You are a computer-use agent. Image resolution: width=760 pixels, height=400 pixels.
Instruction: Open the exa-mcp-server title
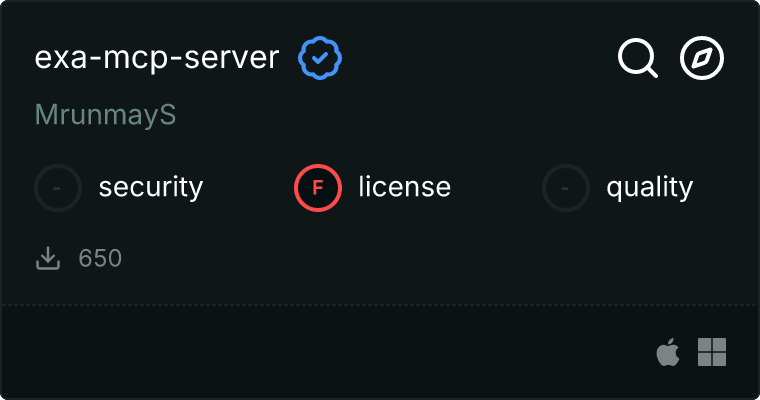point(157,59)
